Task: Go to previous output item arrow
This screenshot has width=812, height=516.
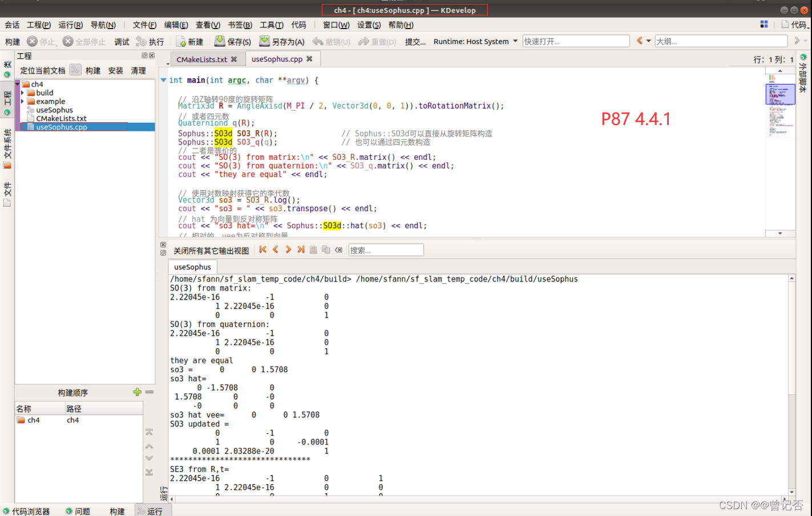Action: (276, 249)
